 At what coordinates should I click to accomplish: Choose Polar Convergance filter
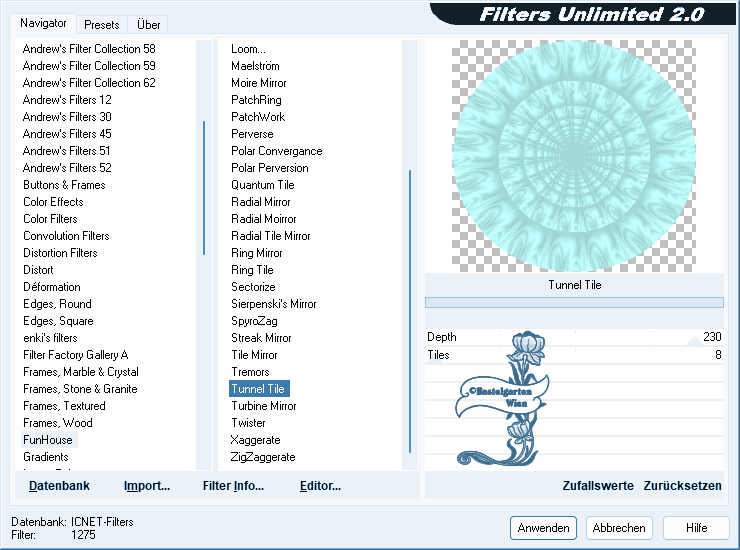click(277, 151)
